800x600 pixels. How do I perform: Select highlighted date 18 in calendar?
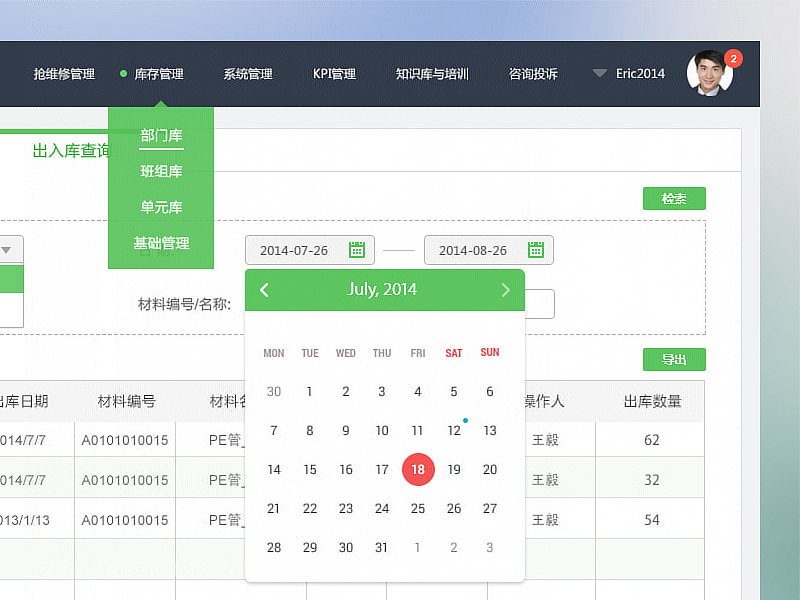point(418,469)
